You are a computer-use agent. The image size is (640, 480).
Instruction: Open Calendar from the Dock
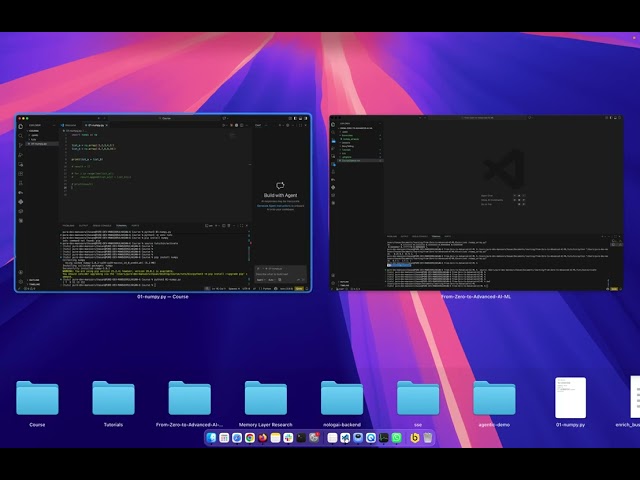click(224, 438)
